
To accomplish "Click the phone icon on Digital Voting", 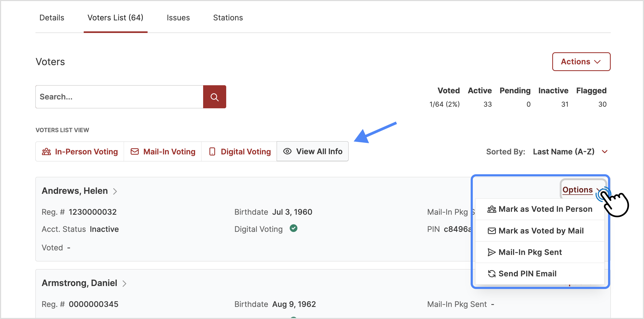I will [x=212, y=152].
